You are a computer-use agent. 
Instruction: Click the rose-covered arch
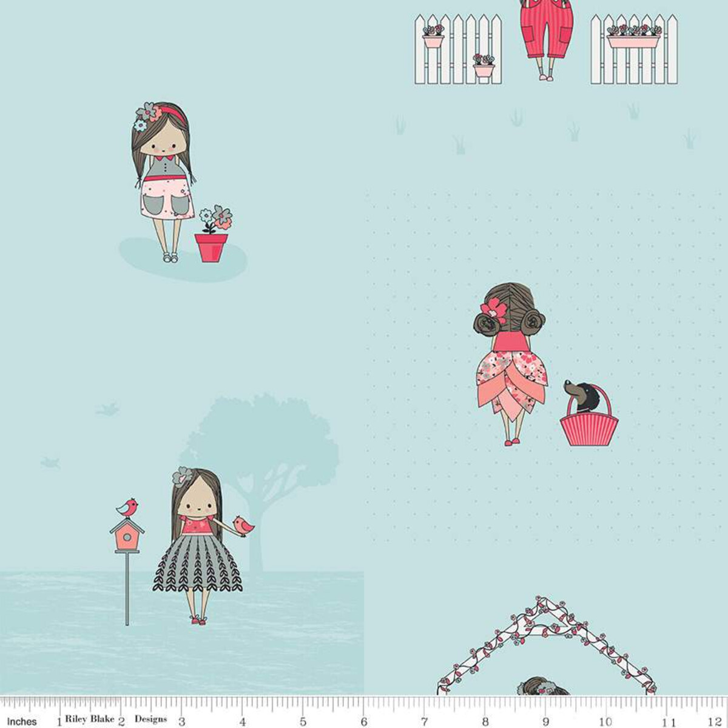click(546, 646)
